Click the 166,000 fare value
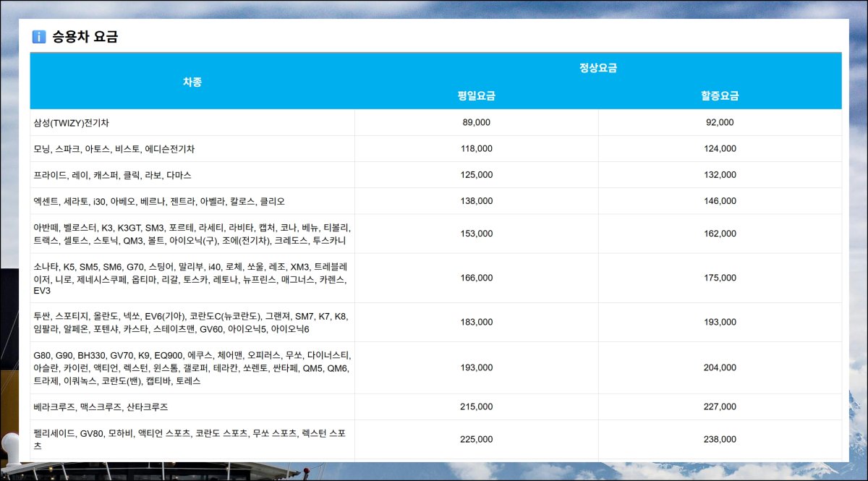The width and height of the screenshot is (868, 481). (x=477, y=278)
